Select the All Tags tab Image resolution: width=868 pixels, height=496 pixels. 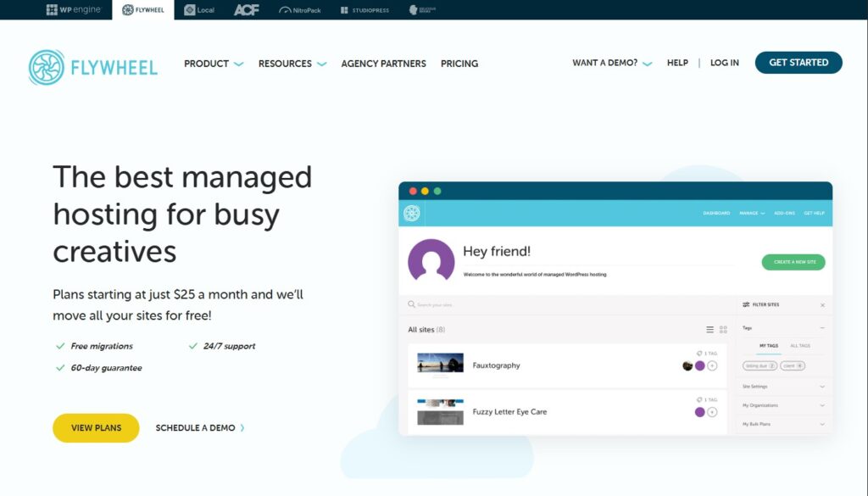[x=800, y=345]
